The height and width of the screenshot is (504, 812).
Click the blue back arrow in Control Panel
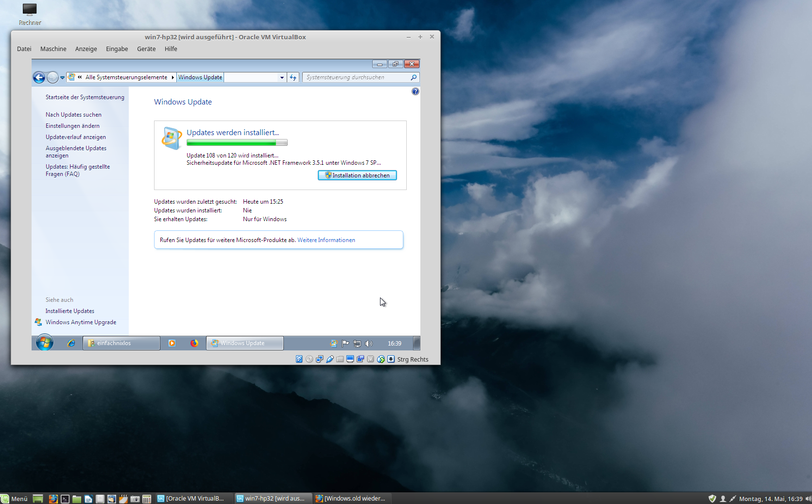39,77
